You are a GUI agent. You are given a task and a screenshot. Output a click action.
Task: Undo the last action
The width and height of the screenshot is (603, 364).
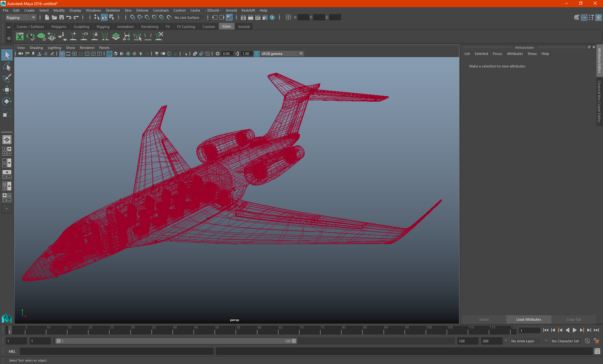pyautogui.click(x=69, y=18)
